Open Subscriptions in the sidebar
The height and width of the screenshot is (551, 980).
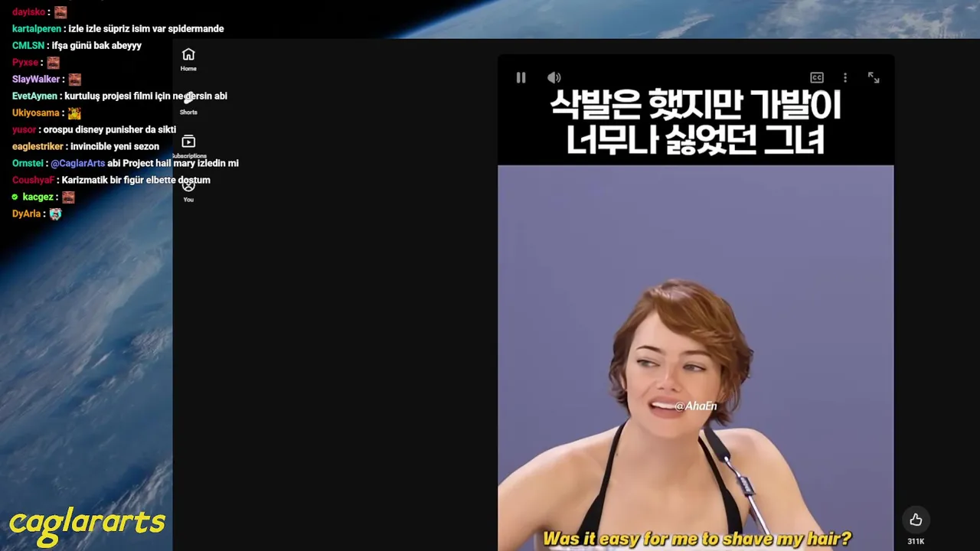coord(188,147)
